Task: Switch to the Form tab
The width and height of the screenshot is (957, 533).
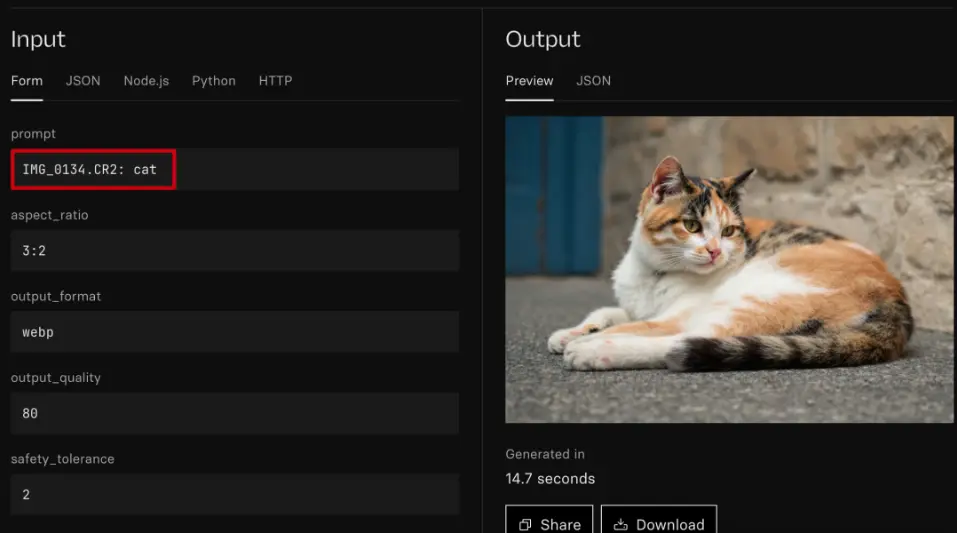Action: 27,81
